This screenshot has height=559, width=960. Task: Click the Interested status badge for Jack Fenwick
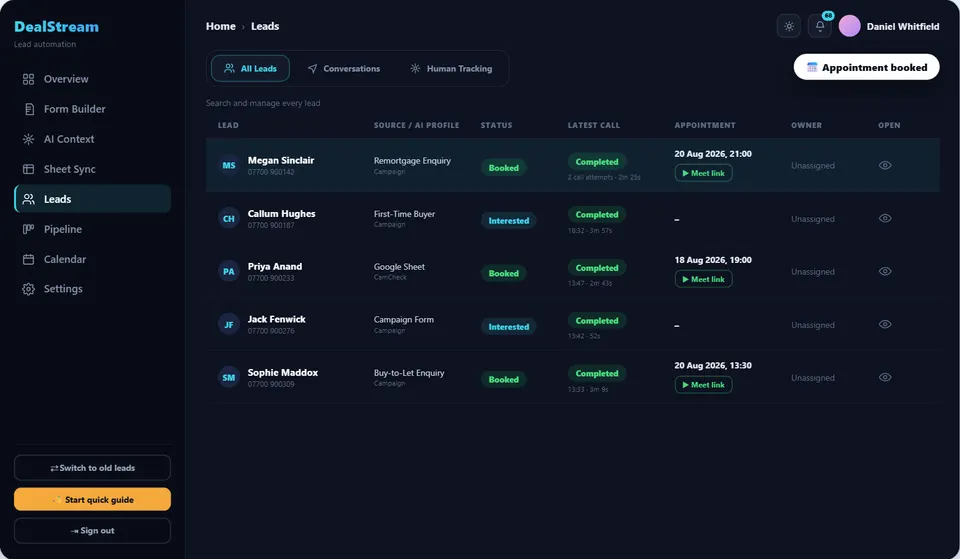509,327
